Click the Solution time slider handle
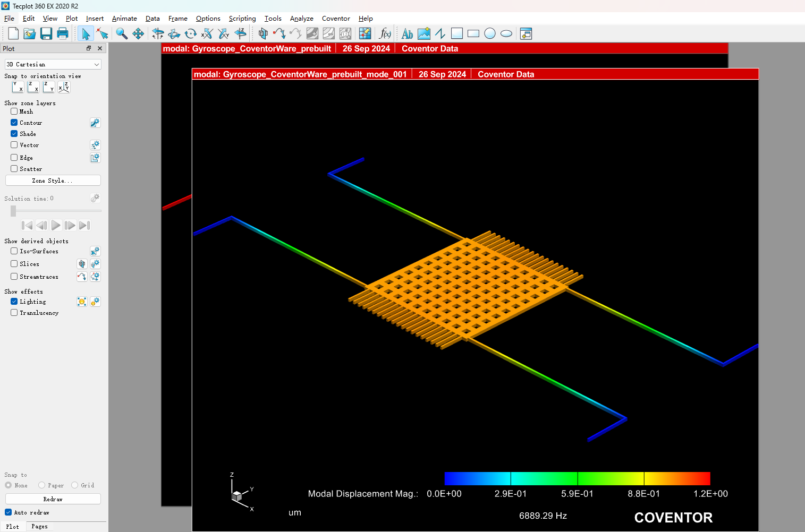The image size is (805, 532). [x=13, y=211]
